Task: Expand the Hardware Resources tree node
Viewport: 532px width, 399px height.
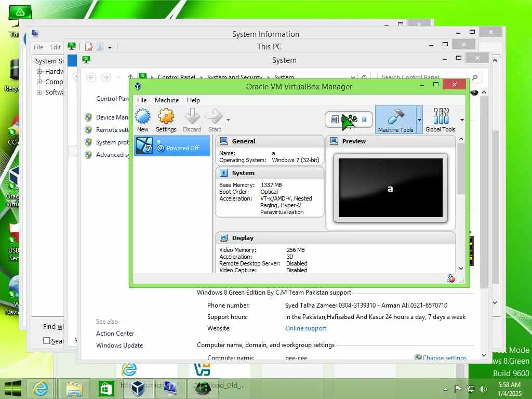Action: [39, 72]
